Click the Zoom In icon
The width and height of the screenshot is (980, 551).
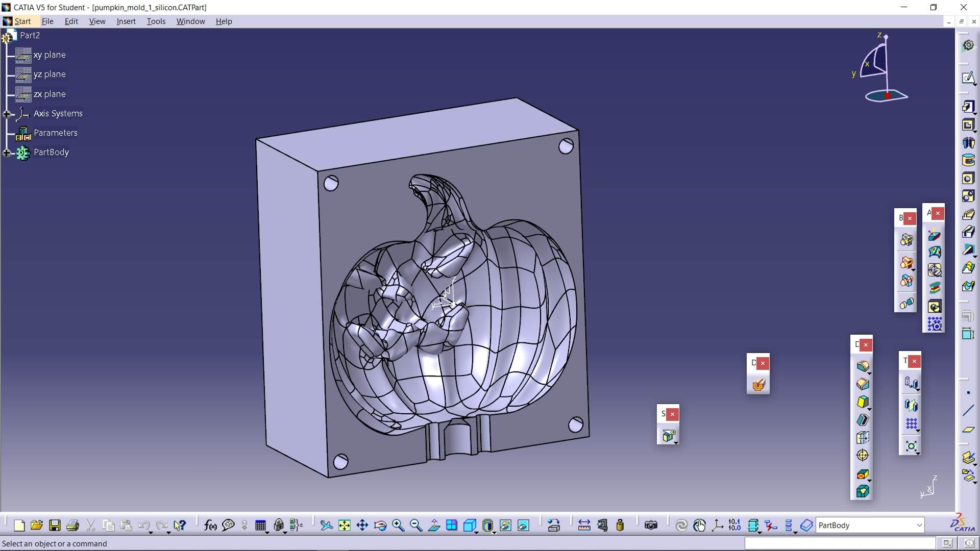[x=398, y=525]
